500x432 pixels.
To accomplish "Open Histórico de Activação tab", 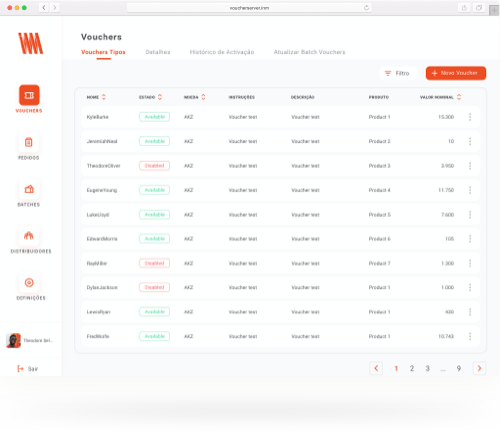I will click(x=222, y=52).
